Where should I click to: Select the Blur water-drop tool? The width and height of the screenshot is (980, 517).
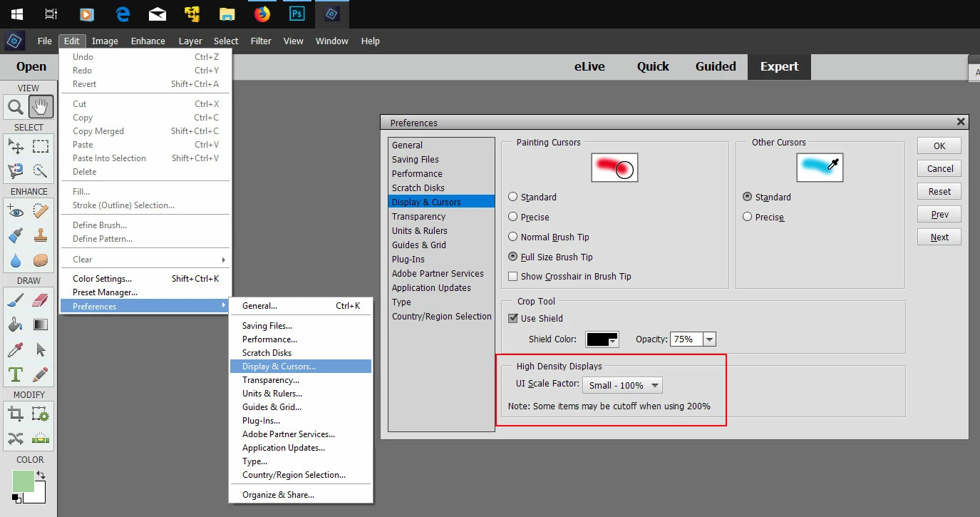[x=16, y=260]
